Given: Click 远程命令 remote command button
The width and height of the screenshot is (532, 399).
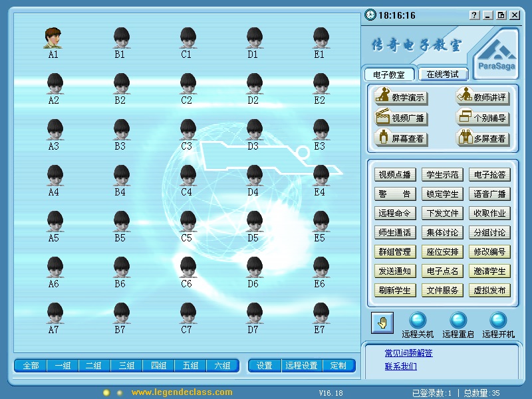Looking at the screenshot, I should (x=395, y=213).
